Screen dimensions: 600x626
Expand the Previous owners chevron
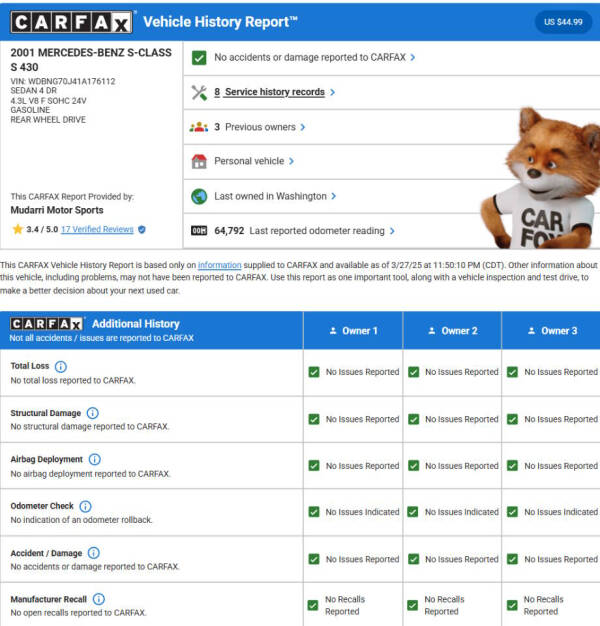coord(303,127)
